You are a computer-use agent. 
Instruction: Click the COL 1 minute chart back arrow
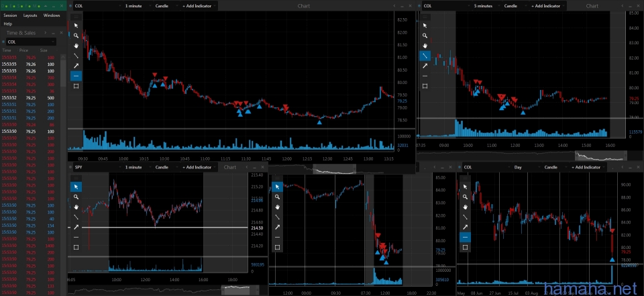point(394,6)
